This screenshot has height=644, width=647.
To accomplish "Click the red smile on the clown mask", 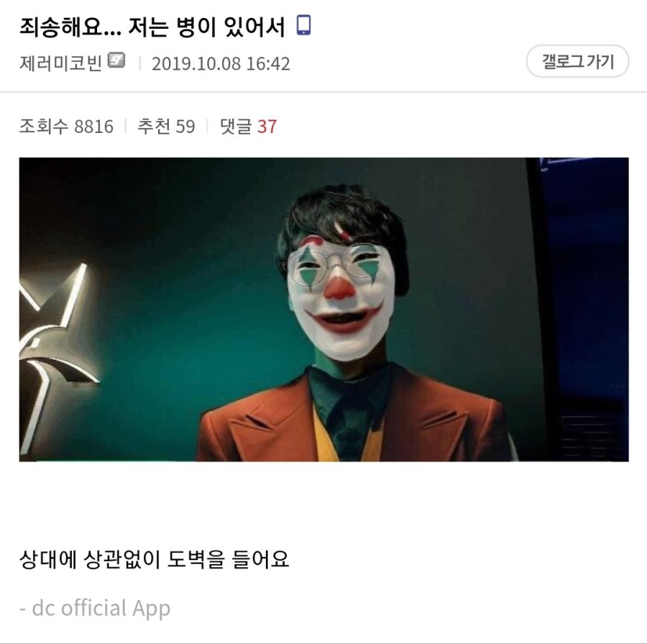I will point(346,318).
